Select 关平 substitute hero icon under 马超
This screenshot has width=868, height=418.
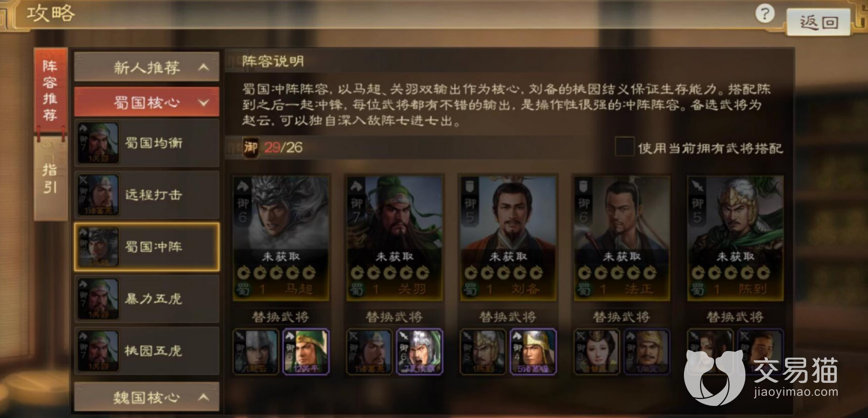[x=306, y=352]
